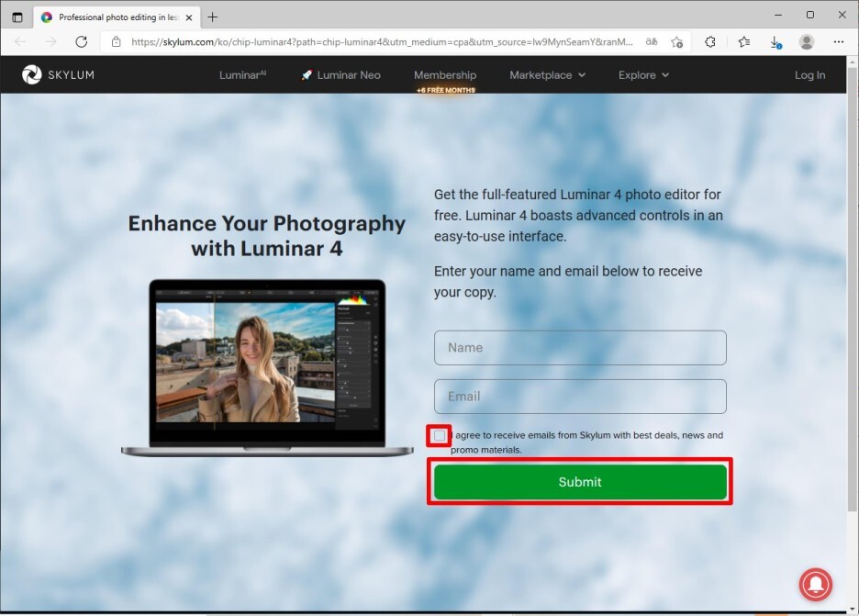
Task: Click into the Email input field
Action: [x=580, y=397]
